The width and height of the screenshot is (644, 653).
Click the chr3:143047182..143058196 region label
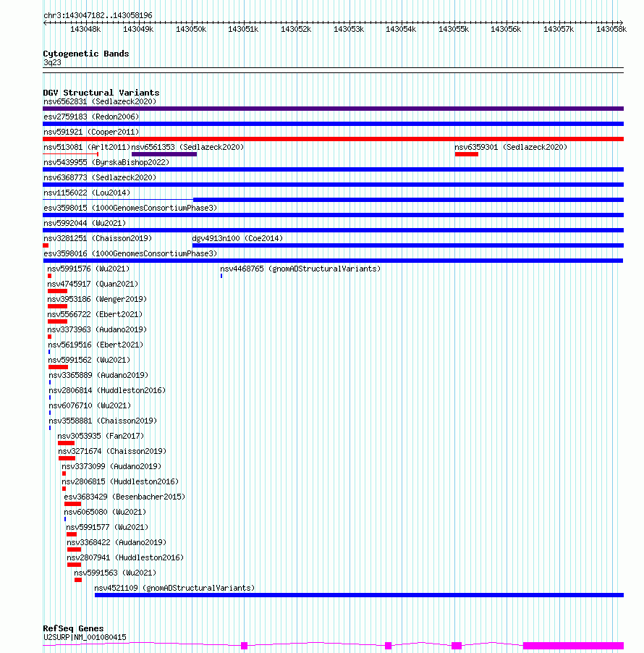coord(98,15)
